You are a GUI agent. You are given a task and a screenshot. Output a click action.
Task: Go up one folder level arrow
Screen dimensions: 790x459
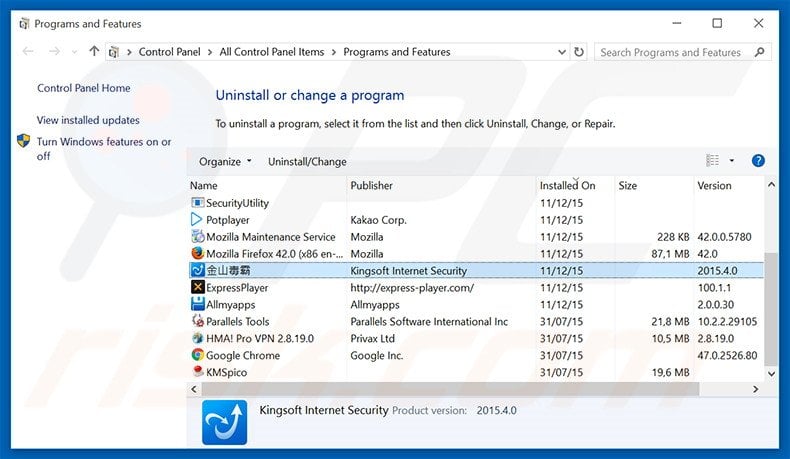[94, 51]
